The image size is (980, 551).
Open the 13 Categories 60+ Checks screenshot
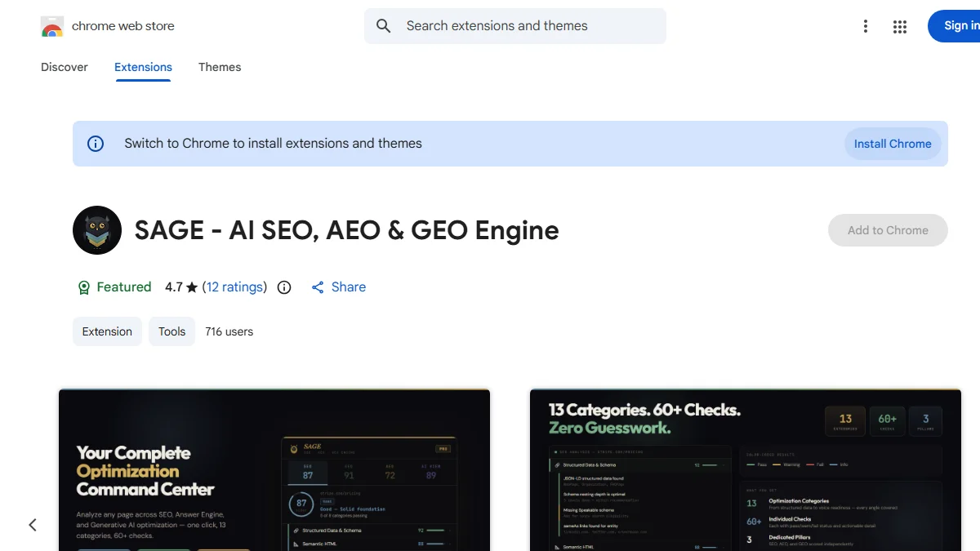746,469
